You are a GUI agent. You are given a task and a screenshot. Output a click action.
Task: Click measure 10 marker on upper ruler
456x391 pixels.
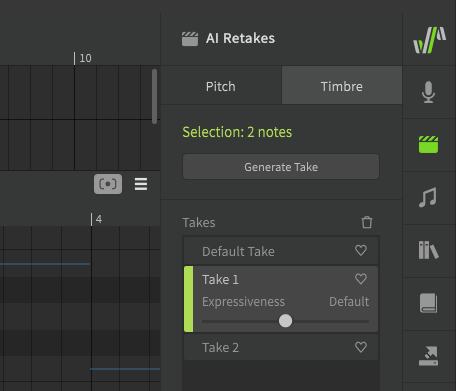83,58
